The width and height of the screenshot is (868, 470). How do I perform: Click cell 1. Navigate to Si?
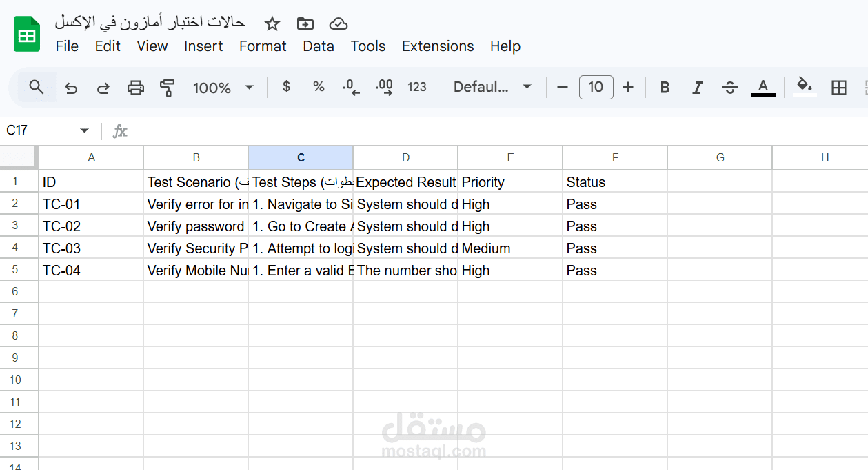301,204
